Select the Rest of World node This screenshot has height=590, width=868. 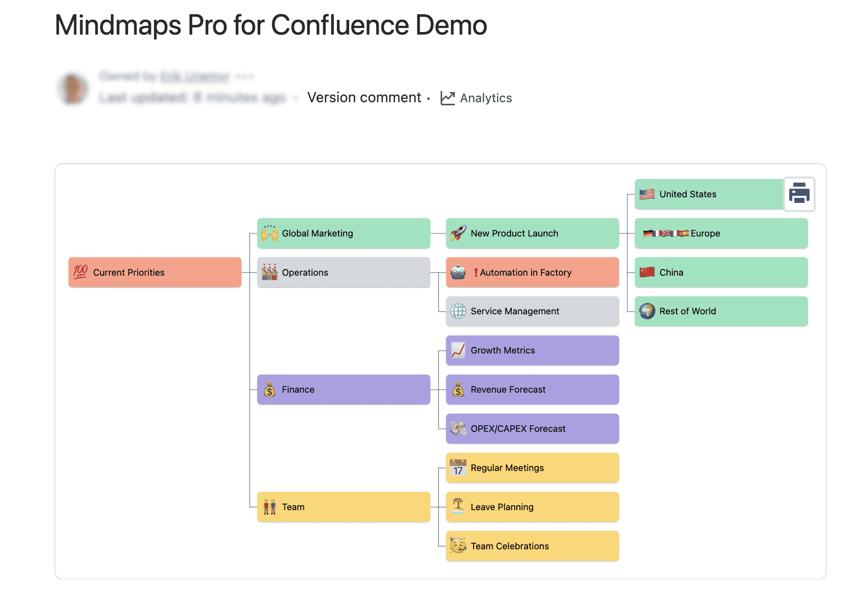[721, 311]
